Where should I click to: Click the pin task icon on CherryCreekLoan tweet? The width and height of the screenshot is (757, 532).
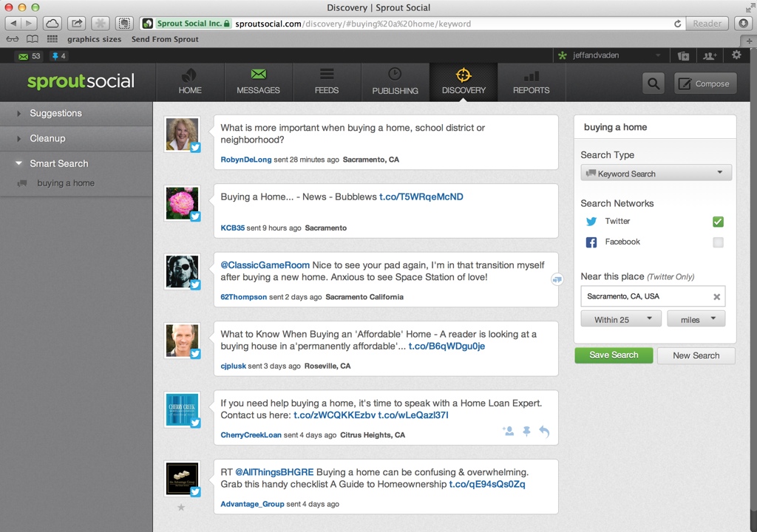point(526,431)
